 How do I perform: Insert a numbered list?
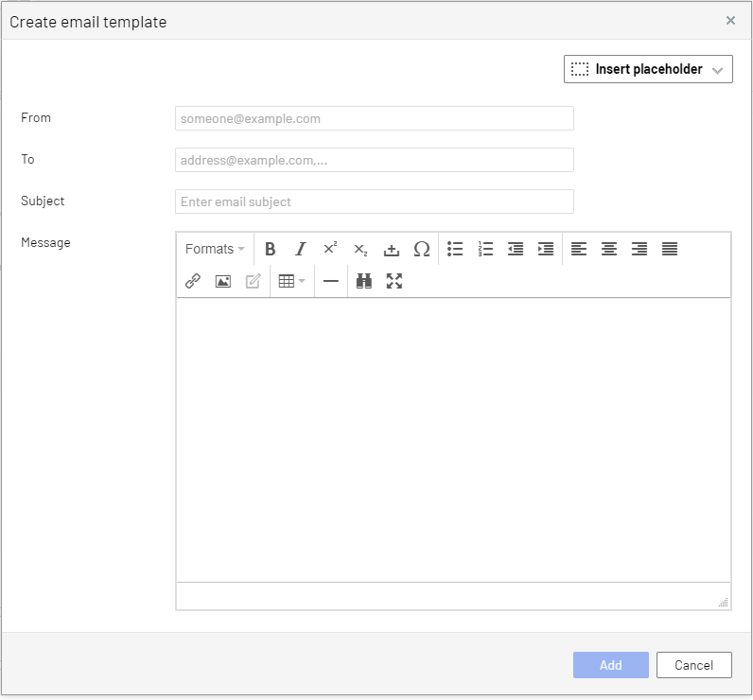pyautogui.click(x=485, y=249)
